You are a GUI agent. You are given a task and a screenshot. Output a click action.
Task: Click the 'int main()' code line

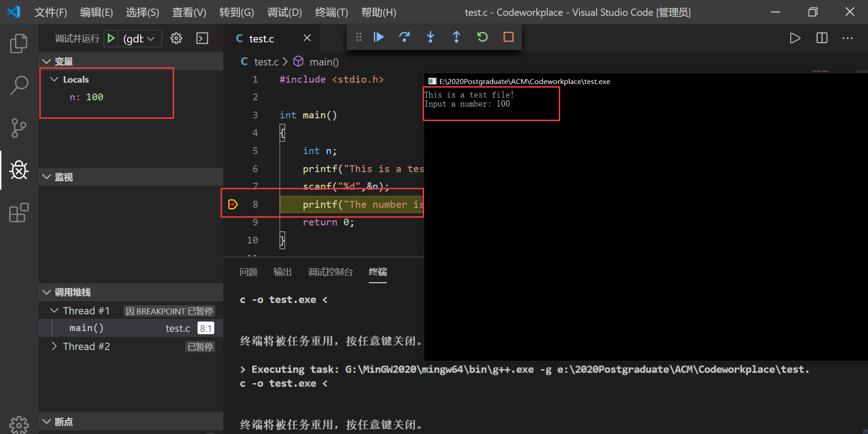(x=308, y=115)
